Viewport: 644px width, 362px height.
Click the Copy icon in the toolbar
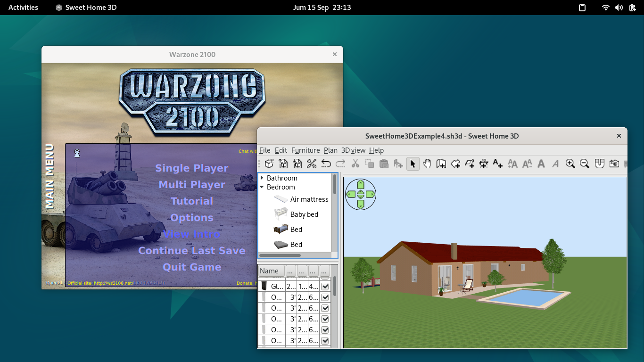pos(370,164)
